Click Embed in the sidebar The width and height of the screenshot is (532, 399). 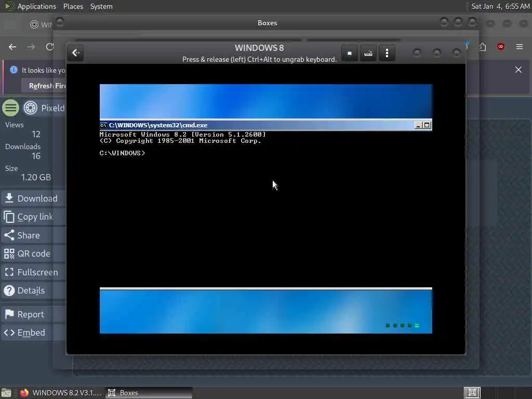(33, 332)
